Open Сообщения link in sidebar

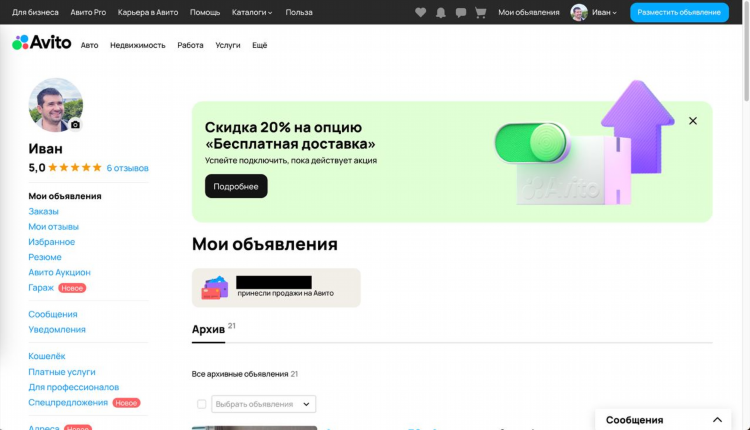point(53,314)
